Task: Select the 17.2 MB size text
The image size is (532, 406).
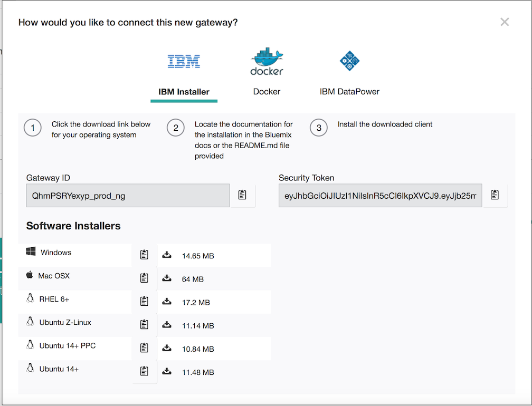Action: (x=196, y=303)
